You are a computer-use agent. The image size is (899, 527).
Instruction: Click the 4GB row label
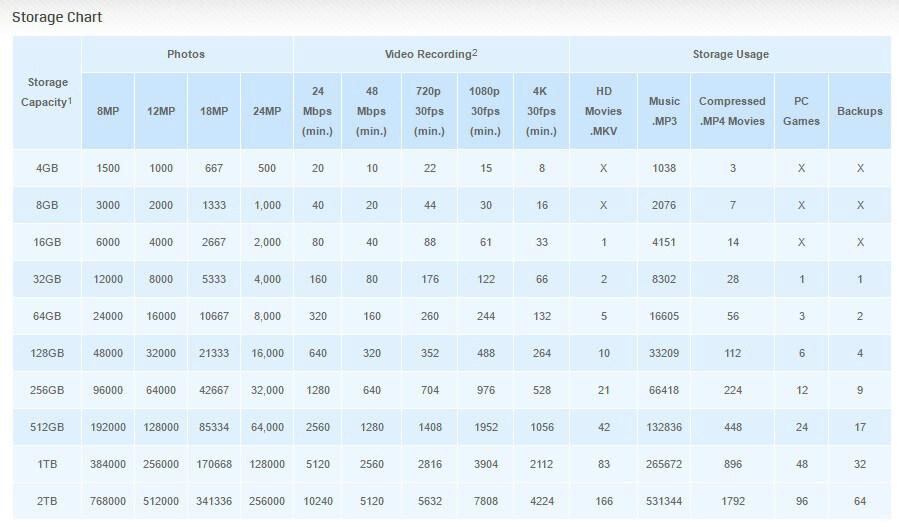[x=46, y=168]
